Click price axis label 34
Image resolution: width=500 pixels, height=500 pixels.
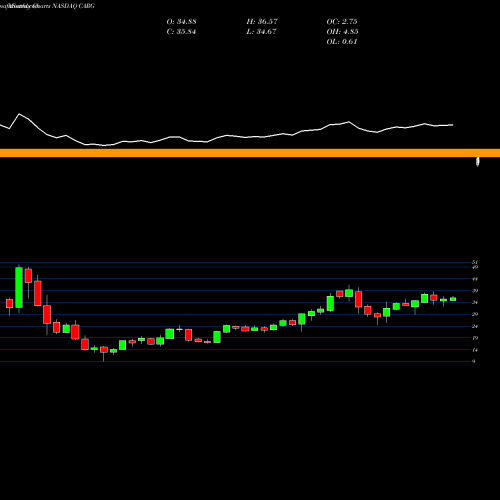[x=475, y=302]
